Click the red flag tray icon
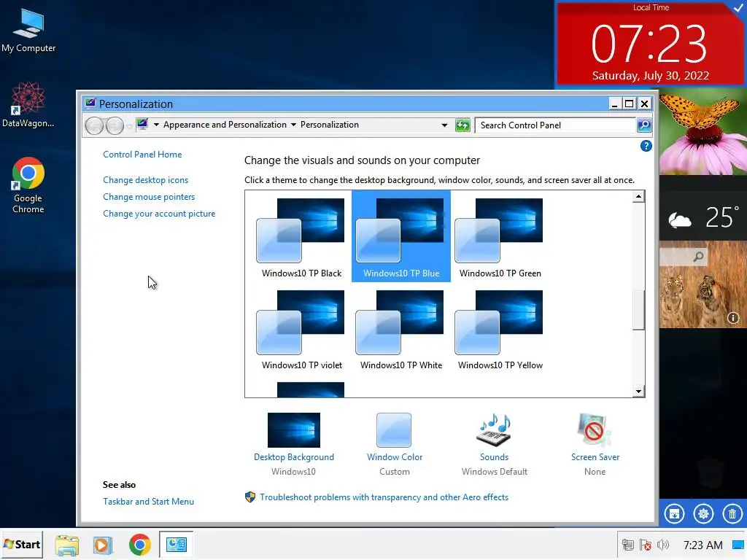The width and height of the screenshot is (747, 560). coord(646,545)
